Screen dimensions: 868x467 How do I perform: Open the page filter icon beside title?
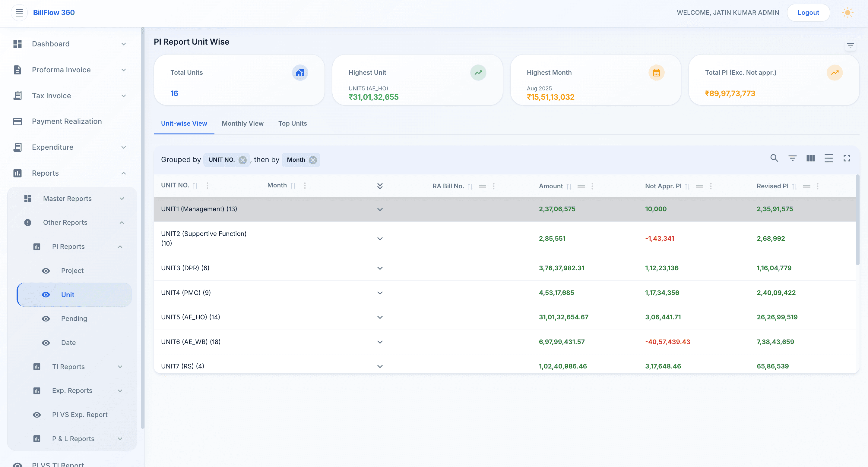(851, 45)
